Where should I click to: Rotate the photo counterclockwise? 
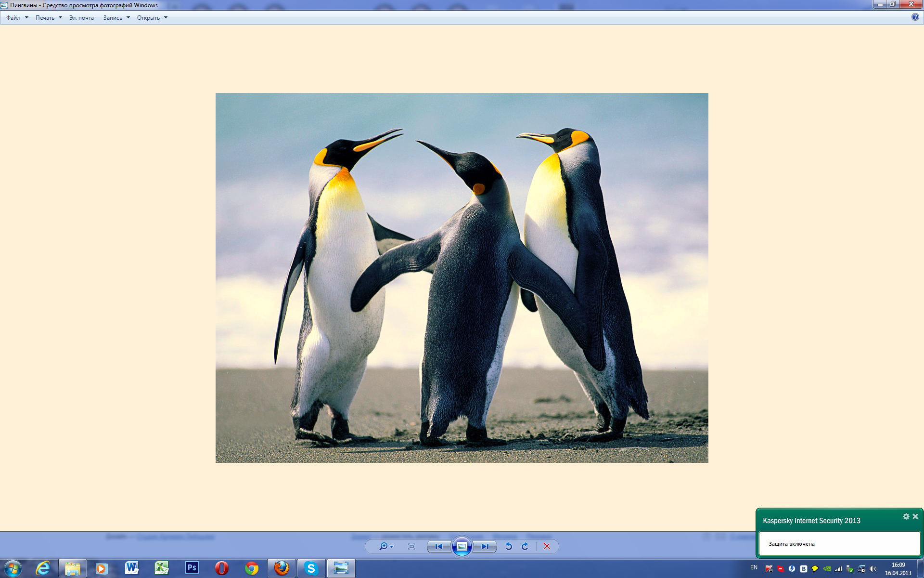point(509,546)
